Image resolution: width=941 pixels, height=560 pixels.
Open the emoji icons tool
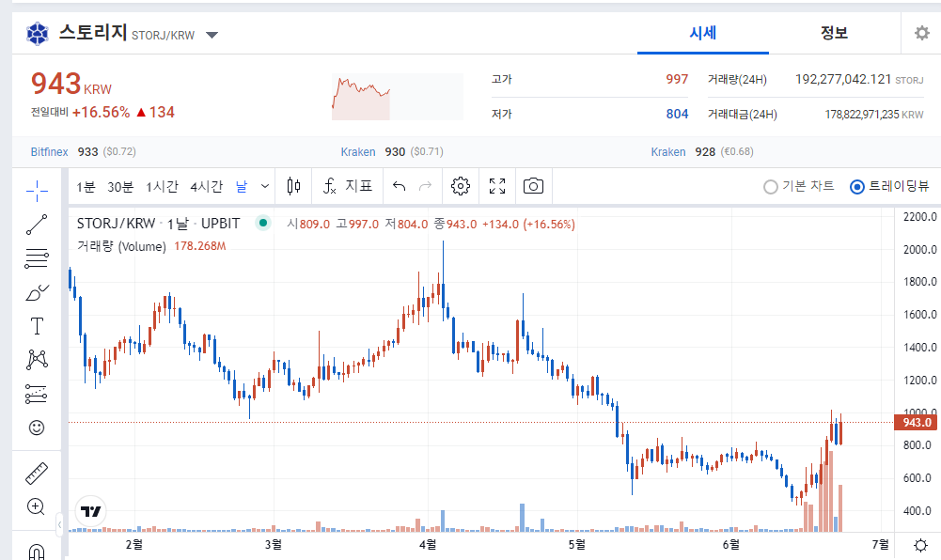pos(37,428)
